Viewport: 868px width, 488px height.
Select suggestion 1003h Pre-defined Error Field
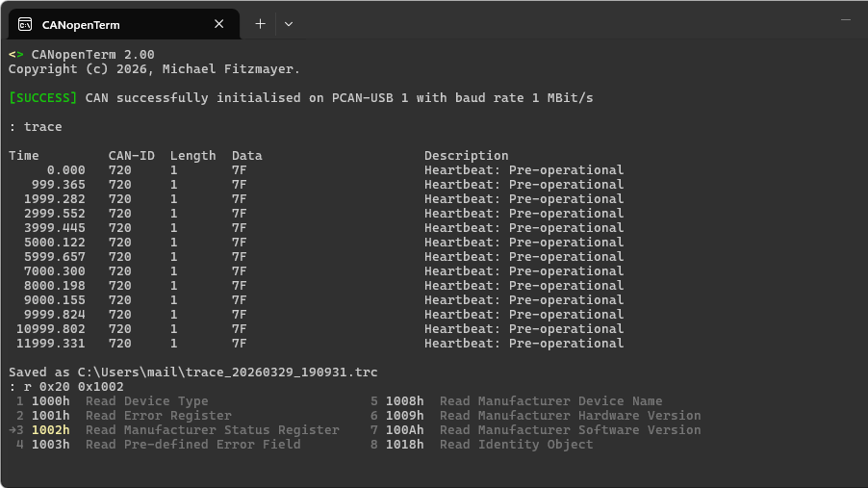[159, 445]
